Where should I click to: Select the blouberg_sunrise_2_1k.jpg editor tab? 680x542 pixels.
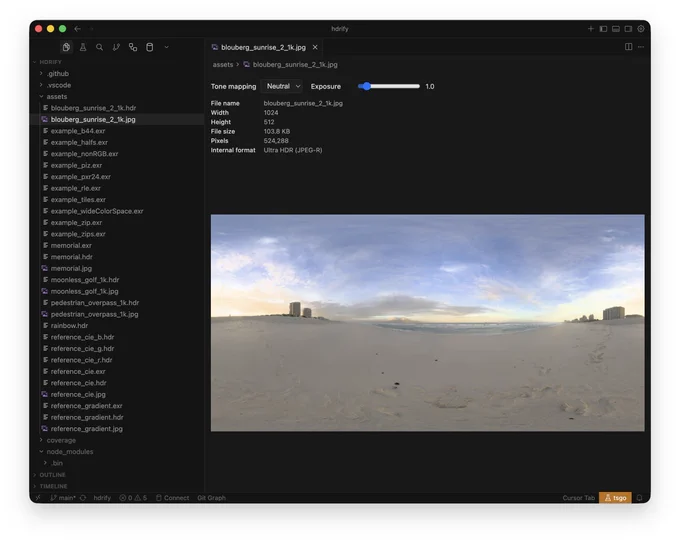point(263,47)
